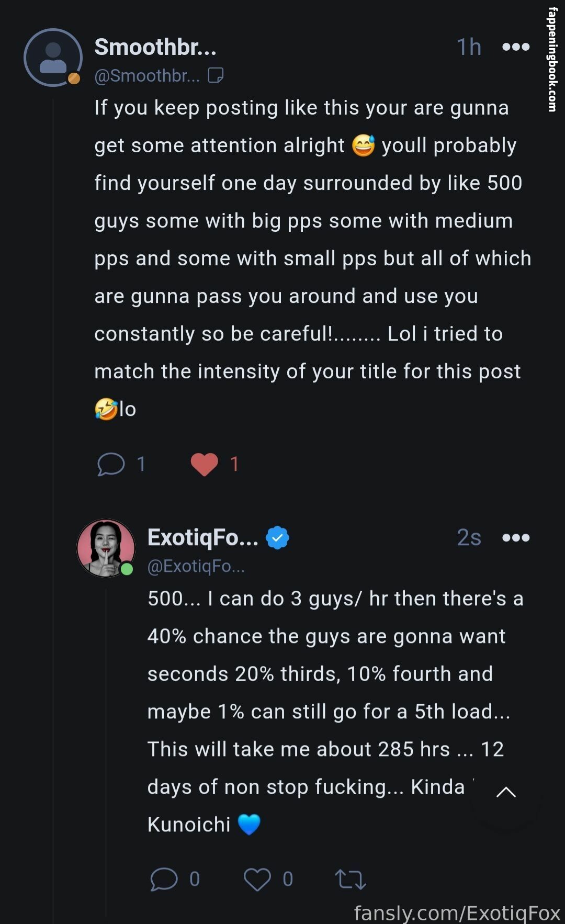This screenshot has width=565, height=924.
Task: Click the @Smoothbr... handle
Action: tap(147, 76)
